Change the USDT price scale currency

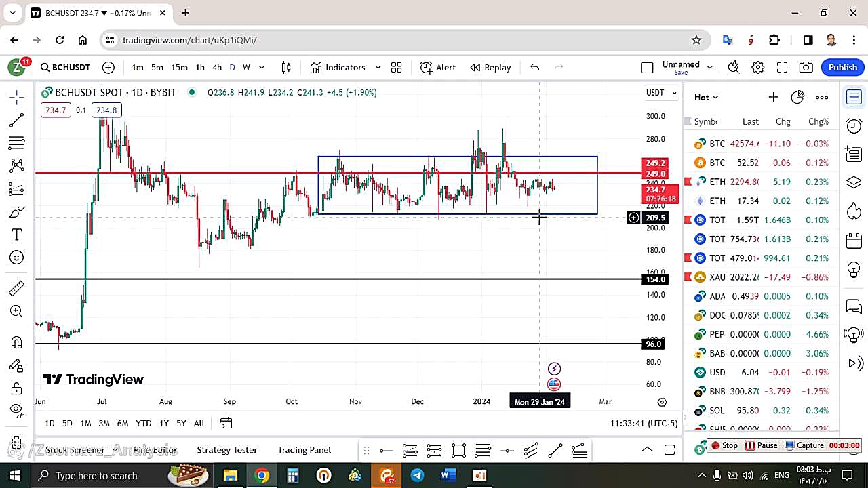click(661, 93)
